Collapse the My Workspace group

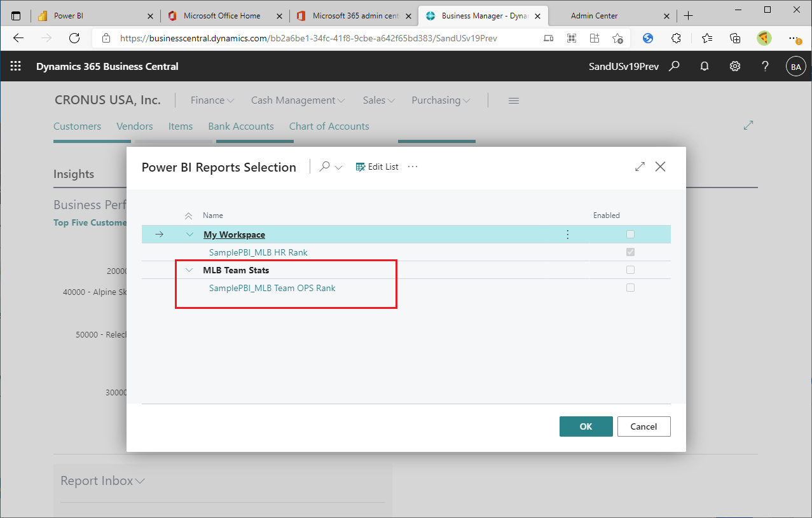tap(189, 234)
